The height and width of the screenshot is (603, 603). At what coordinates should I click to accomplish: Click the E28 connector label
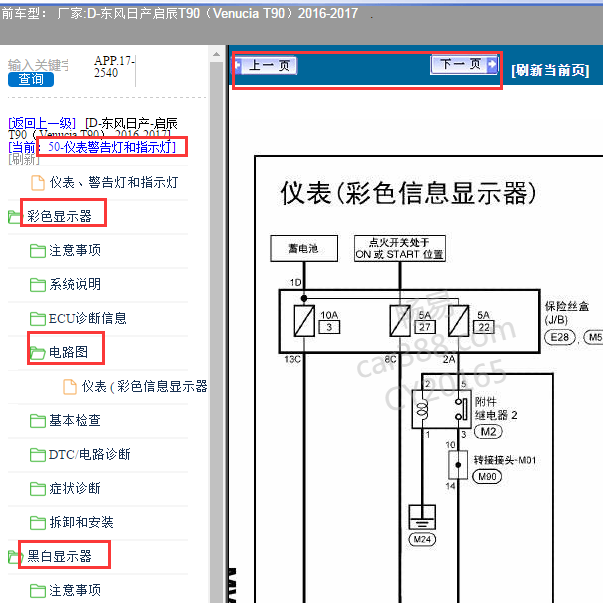point(560,337)
